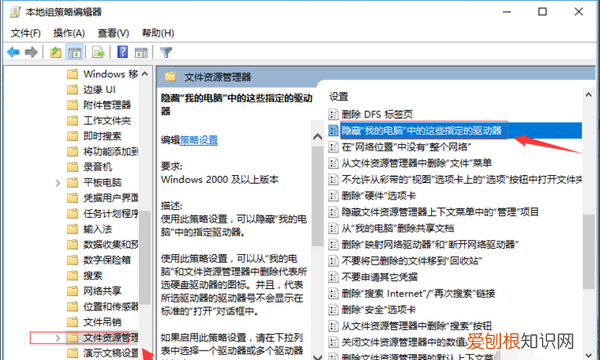Open the 文件(F) menu

[26, 33]
